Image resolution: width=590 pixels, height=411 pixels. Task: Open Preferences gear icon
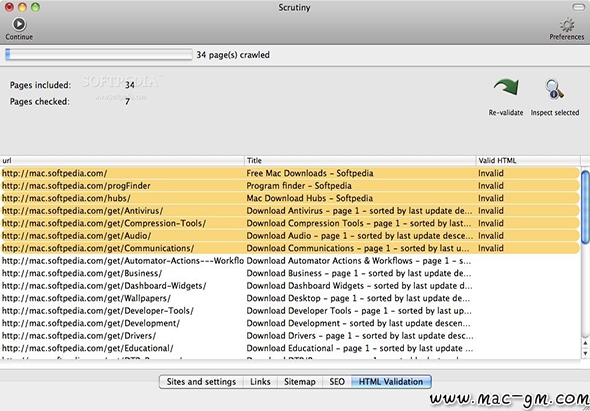[x=567, y=25]
